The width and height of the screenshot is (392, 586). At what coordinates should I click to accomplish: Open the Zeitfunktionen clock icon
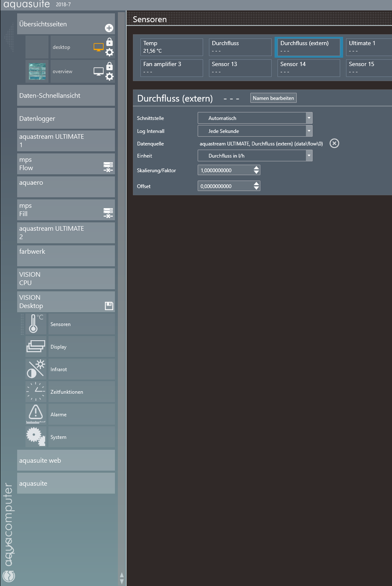tap(36, 392)
